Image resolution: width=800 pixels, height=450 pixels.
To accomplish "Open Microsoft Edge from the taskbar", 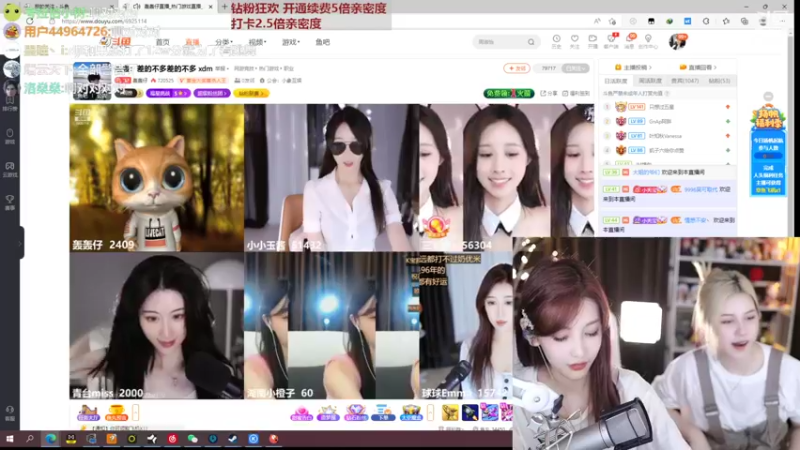I will [51, 439].
